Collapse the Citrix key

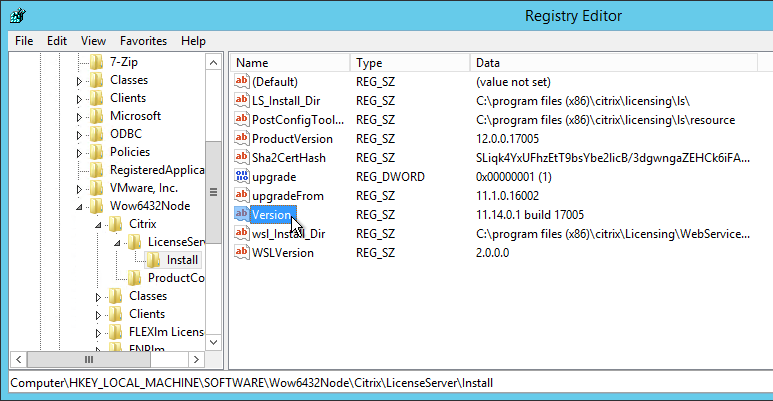coord(98,225)
